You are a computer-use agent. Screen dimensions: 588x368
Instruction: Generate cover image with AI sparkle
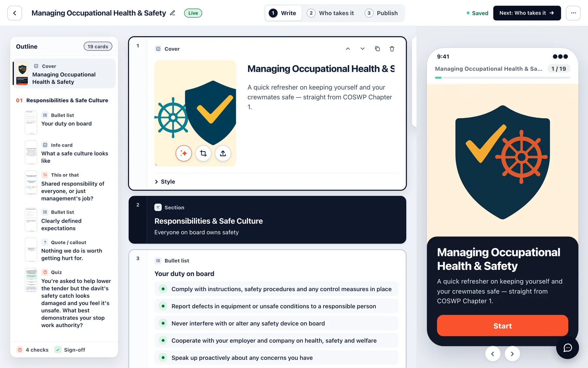tap(184, 153)
